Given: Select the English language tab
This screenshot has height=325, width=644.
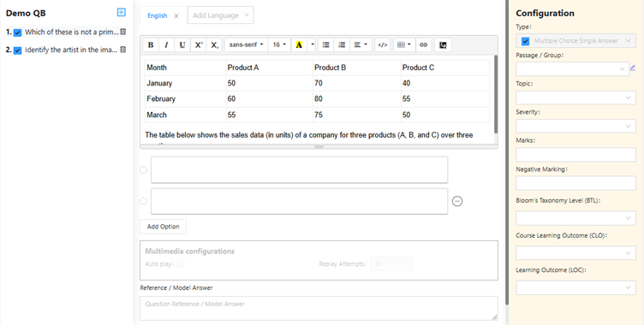Looking at the screenshot, I should pyautogui.click(x=158, y=15).
